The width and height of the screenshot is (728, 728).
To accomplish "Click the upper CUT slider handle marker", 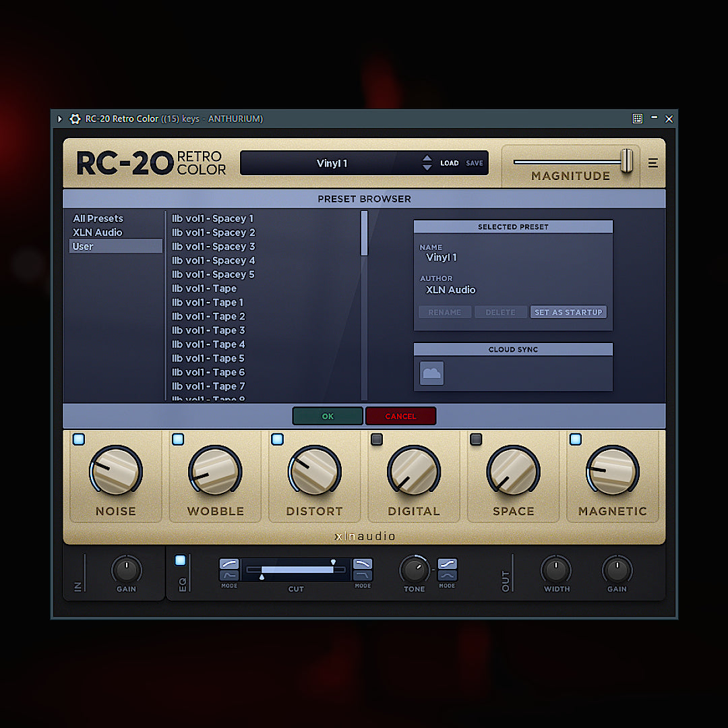I will point(333,562).
